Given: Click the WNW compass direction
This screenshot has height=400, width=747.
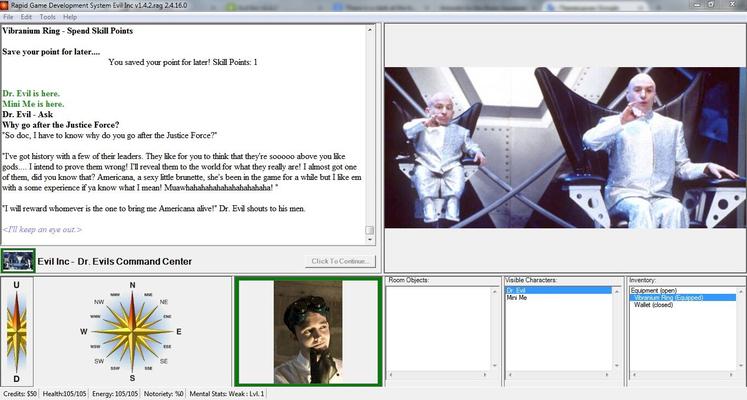Looking at the screenshot, I should [x=95, y=316].
